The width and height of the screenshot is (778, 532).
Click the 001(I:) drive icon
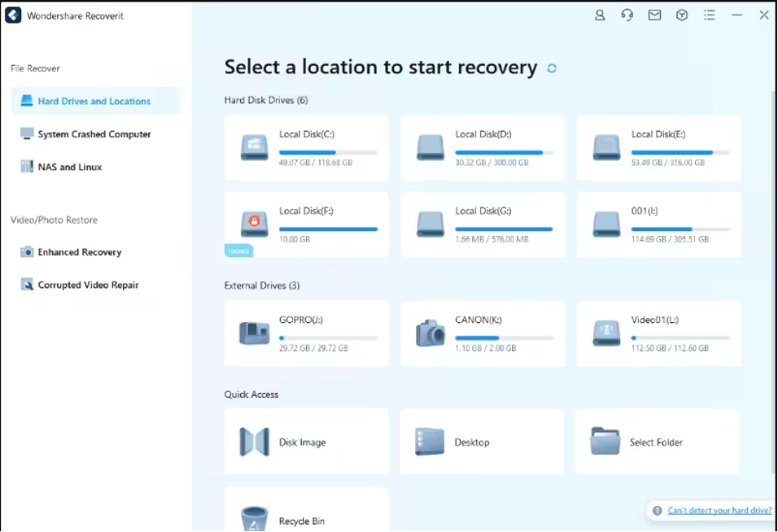click(607, 224)
